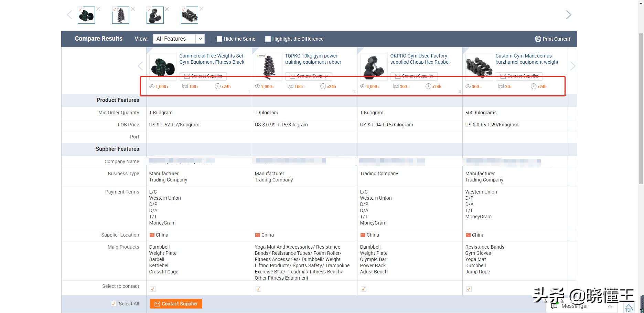Open the All Features view dropdown
Viewport: 644px width, 313px height.
[179, 39]
